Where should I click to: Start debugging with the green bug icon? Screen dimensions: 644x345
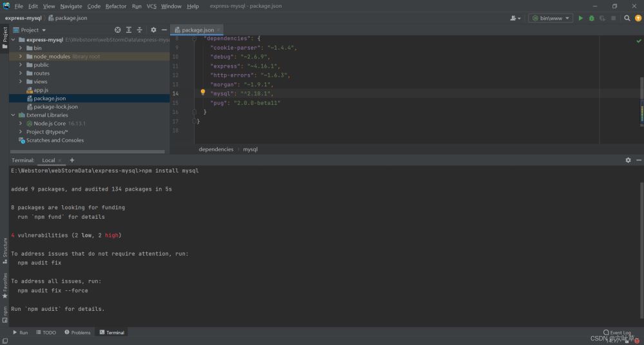click(x=591, y=18)
